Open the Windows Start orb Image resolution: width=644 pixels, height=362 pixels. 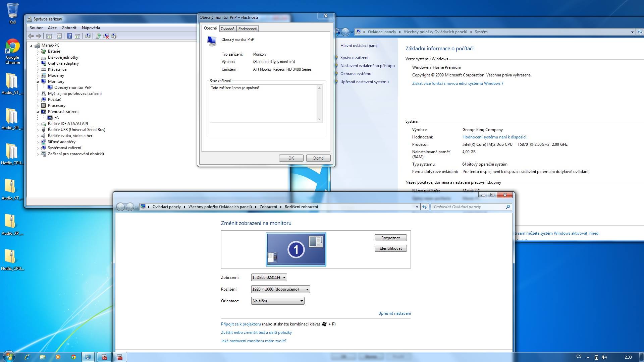pyautogui.click(x=9, y=357)
